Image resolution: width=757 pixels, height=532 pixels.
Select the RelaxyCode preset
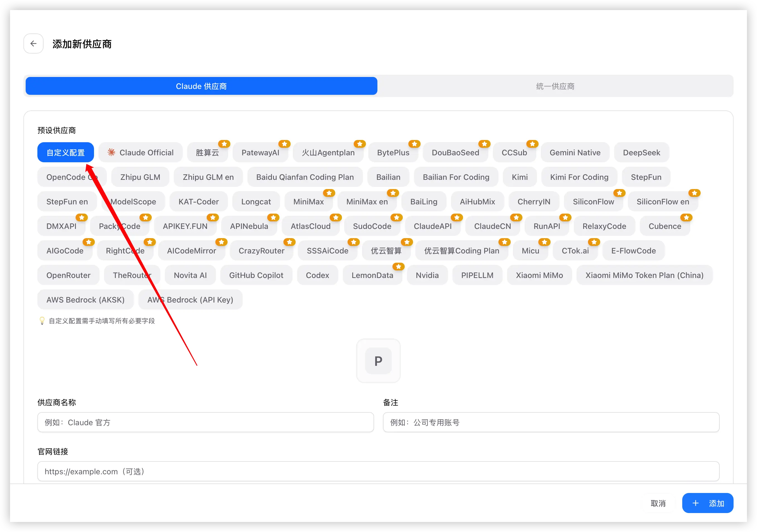(604, 226)
